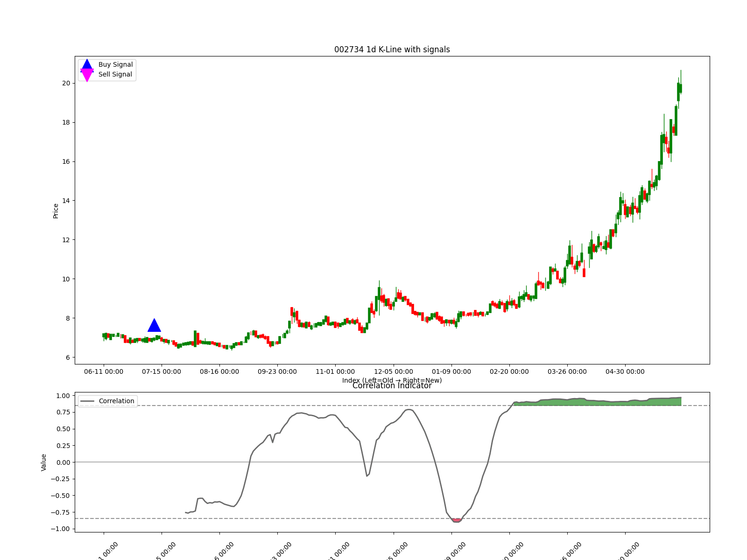The height and width of the screenshot is (560, 747).
Task: Click the "002734 1d K-Line with signals" title
Action: point(392,49)
